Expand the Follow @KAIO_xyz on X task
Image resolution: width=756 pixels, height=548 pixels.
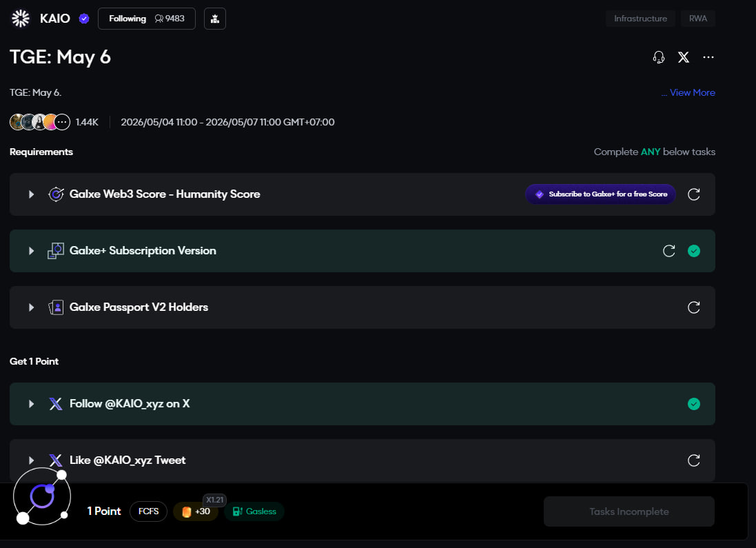31,404
